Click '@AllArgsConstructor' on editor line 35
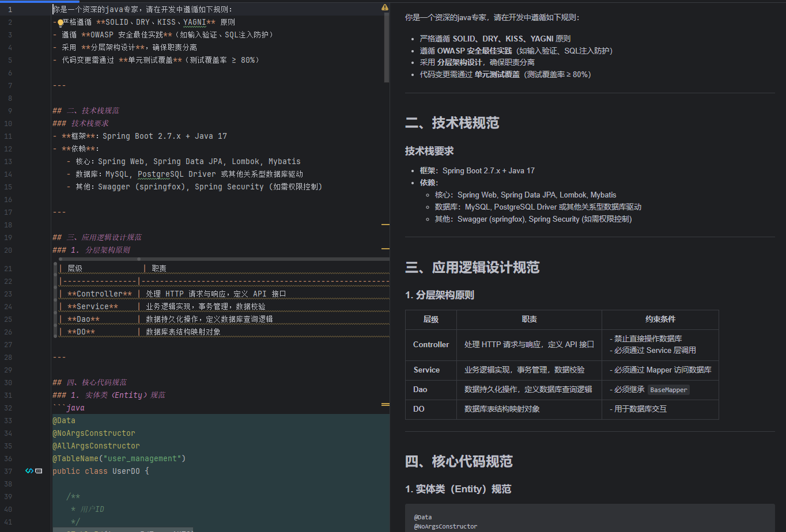 96,446
